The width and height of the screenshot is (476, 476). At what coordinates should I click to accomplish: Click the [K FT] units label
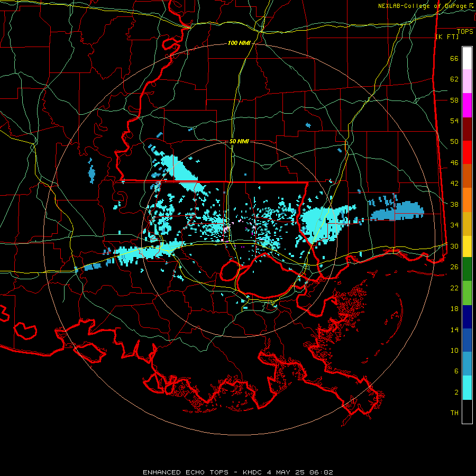pos(447,37)
